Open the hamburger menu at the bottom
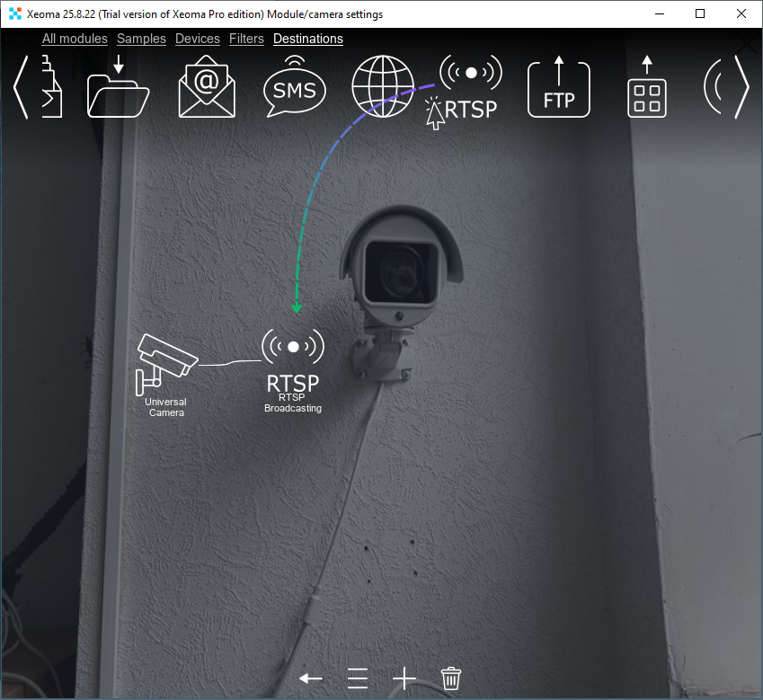The width and height of the screenshot is (763, 700). coord(357,678)
